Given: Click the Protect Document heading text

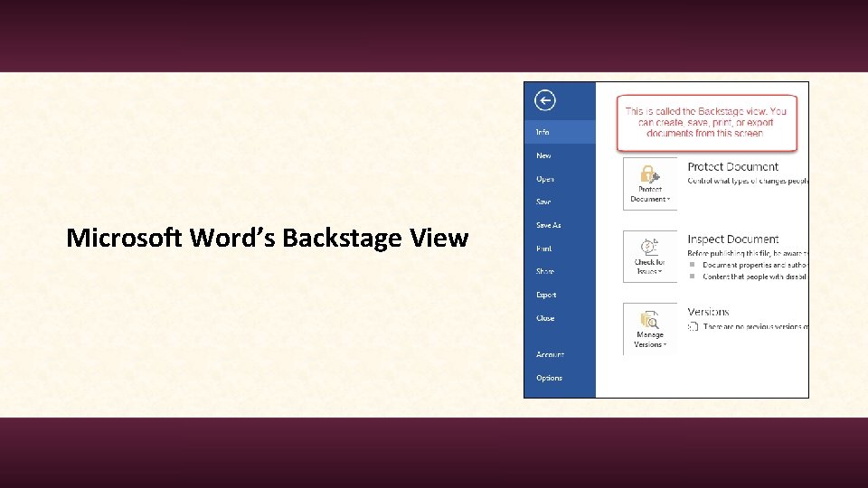Looking at the screenshot, I should (x=732, y=166).
